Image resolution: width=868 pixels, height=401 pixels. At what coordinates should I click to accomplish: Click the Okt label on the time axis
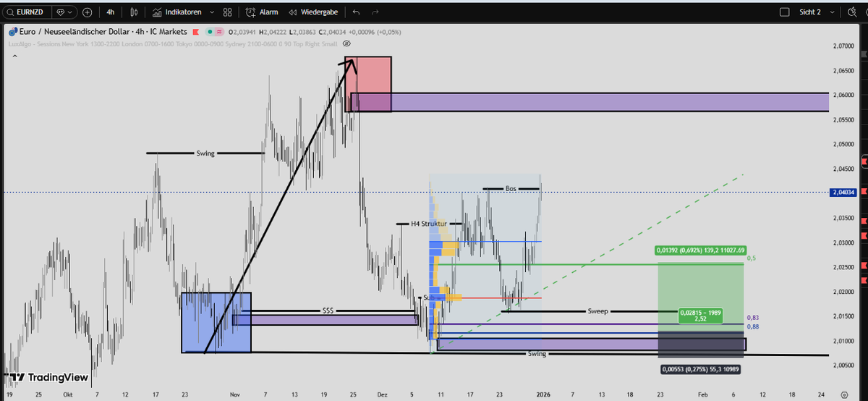pyautogui.click(x=68, y=394)
